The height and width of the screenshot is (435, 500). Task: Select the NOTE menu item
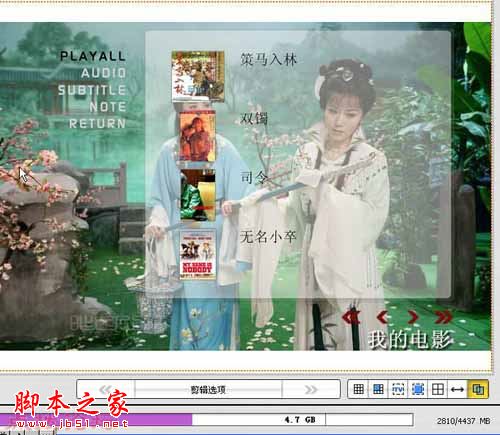(x=108, y=107)
